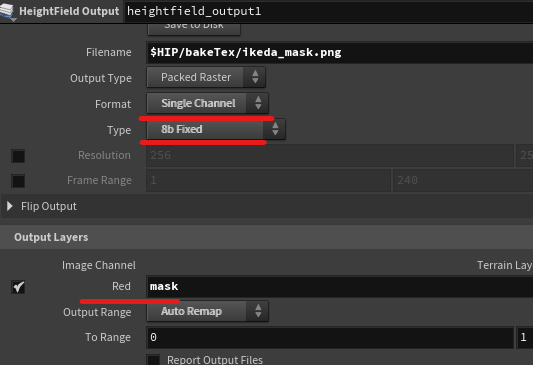Screen dimensions: 533x365
Task: Open the Packed Raster output type menu
Action: click(206, 77)
